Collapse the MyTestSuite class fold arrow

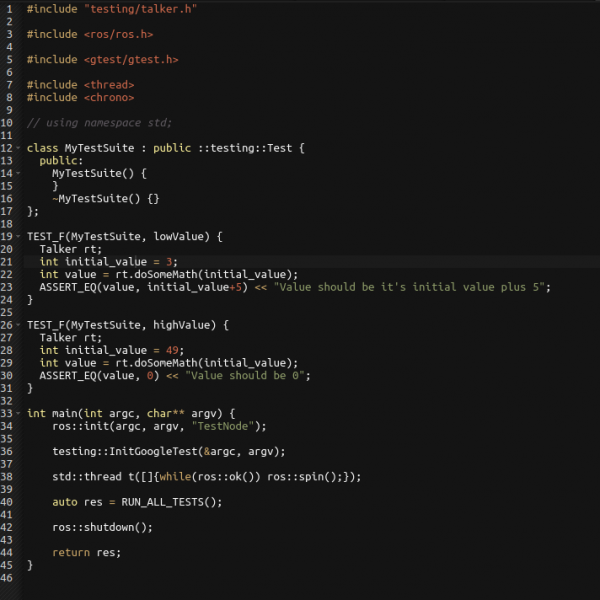18,148
